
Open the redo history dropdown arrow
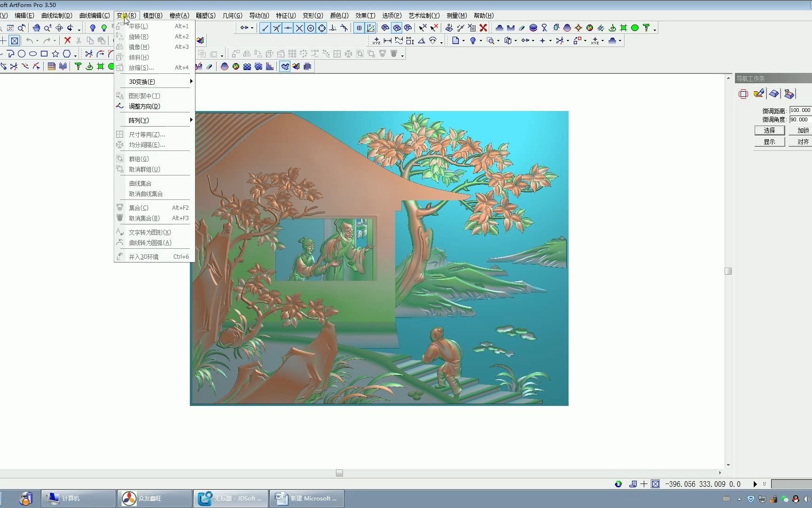pos(55,41)
